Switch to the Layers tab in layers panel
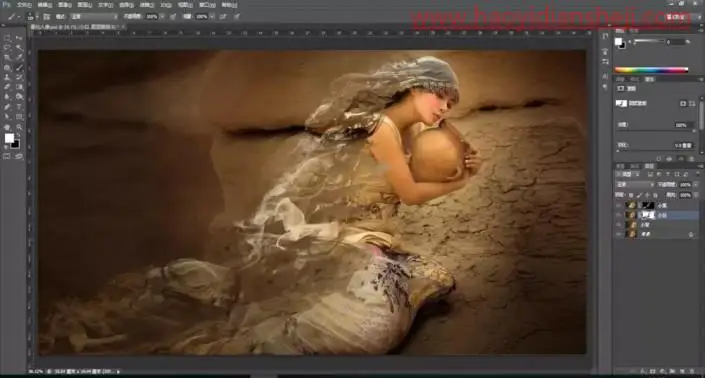The height and width of the screenshot is (378, 705). pos(649,166)
